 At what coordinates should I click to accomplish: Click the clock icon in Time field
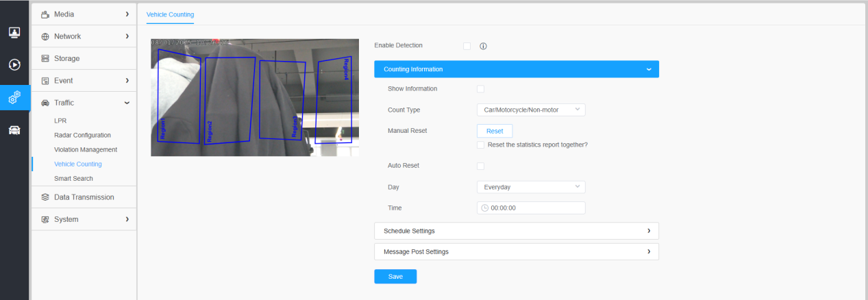(x=485, y=208)
